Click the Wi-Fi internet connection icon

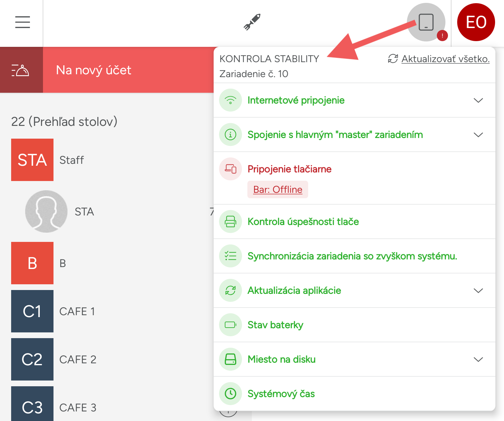tap(231, 100)
